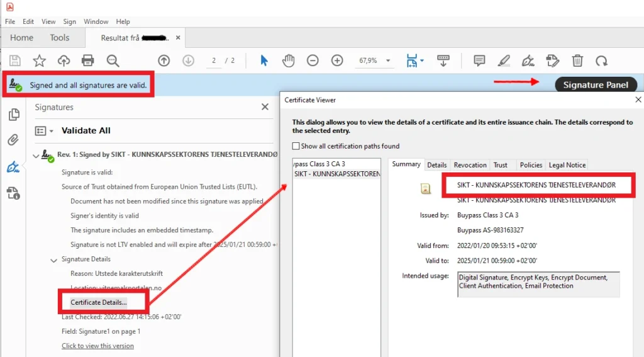The height and width of the screenshot is (357, 644).
Task: Collapse the Rev. 1 signature entry
Action: (36, 156)
